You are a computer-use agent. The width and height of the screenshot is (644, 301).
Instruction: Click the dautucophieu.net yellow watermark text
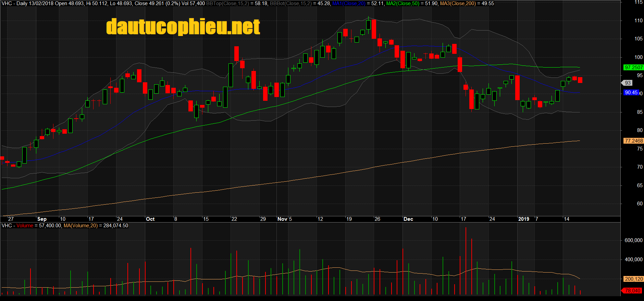(183, 27)
